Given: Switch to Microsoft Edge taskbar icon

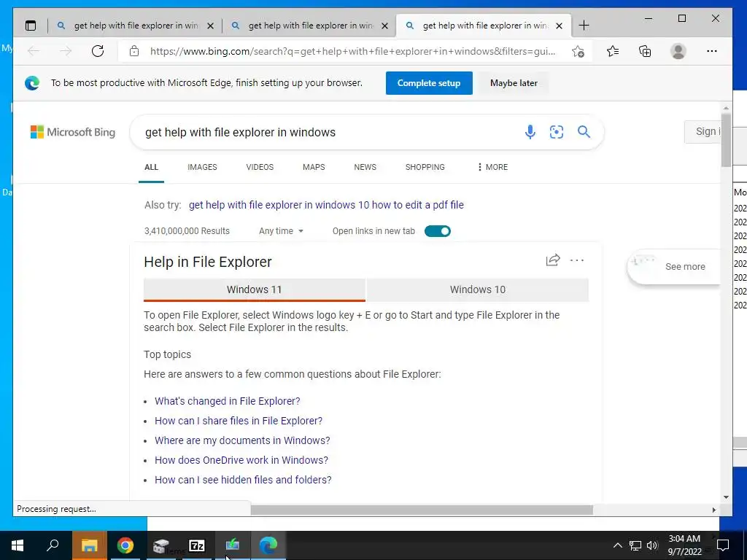Looking at the screenshot, I should [x=268, y=545].
